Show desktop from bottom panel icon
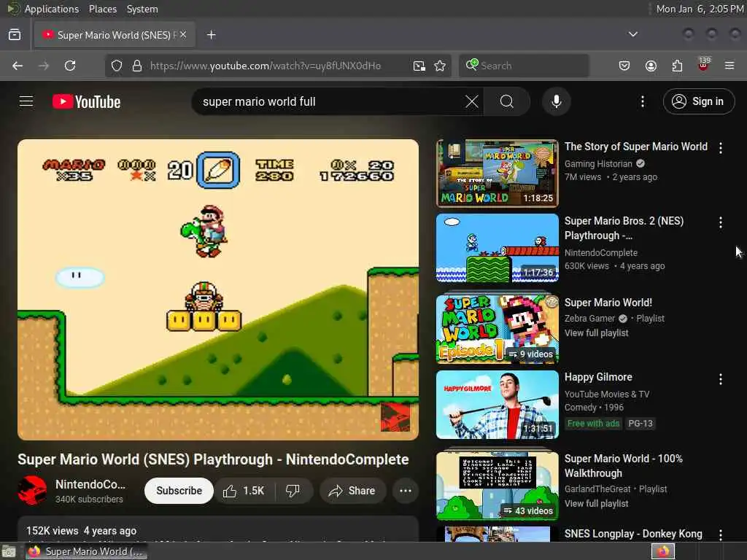747x560 pixels. (x=9, y=552)
